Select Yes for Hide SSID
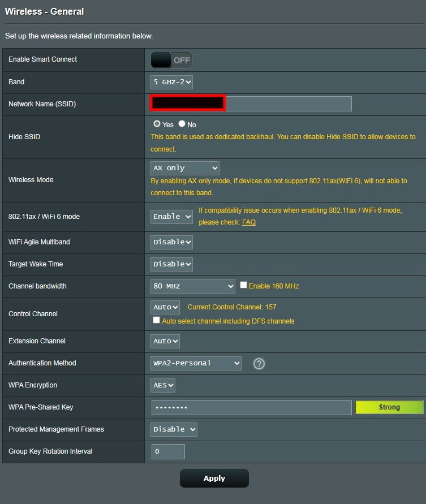This screenshot has width=426, height=504. [157, 124]
